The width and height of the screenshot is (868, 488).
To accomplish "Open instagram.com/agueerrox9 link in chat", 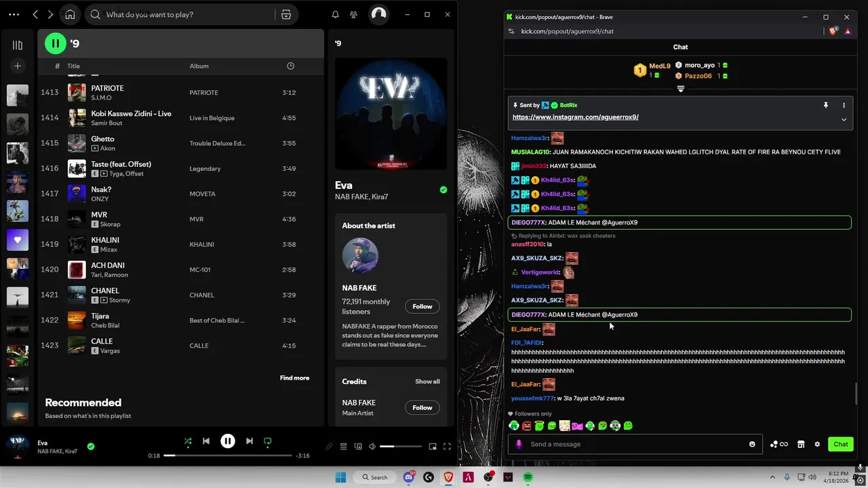I will [x=575, y=117].
